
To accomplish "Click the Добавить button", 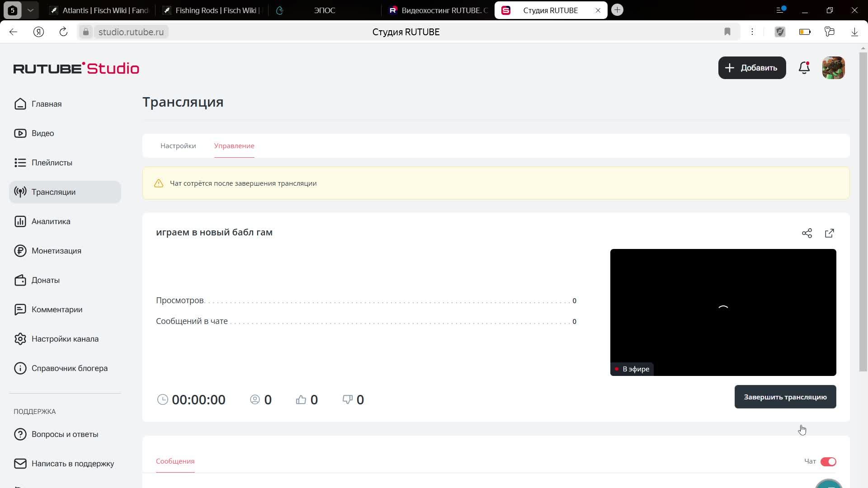I will click(x=752, y=68).
